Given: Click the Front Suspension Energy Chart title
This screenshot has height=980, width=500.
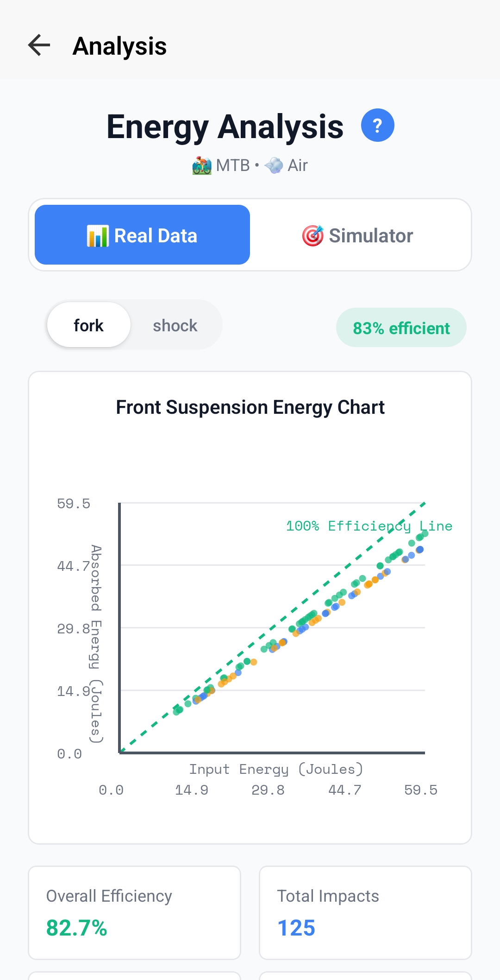Looking at the screenshot, I should tap(250, 407).
